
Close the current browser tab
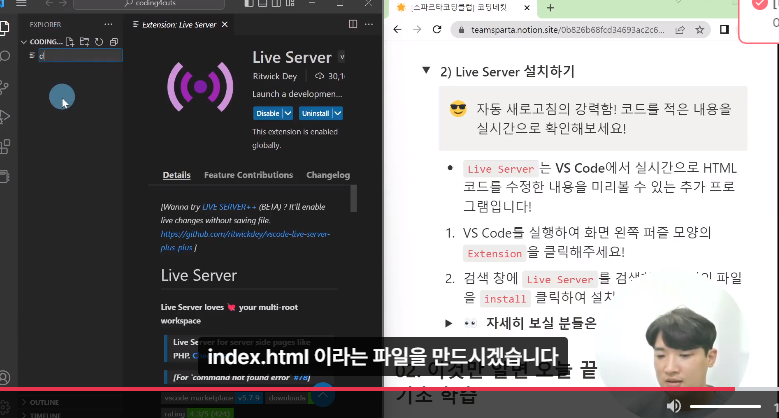[527, 8]
